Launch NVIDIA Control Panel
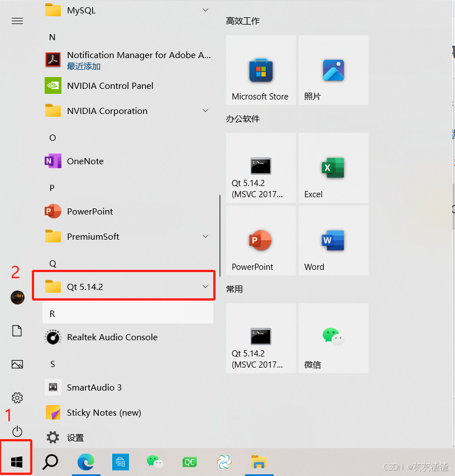The width and height of the screenshot is (455, 476). [x=128, y=85]
